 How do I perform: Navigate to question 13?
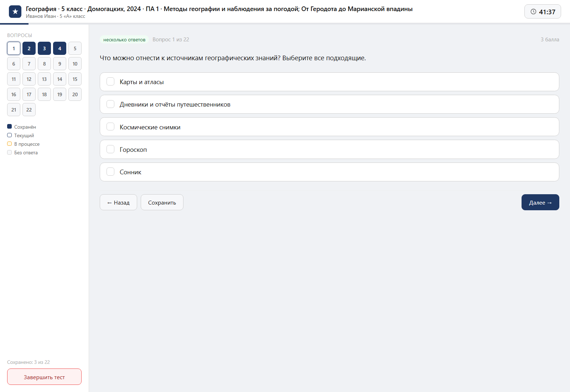(44, 79)
